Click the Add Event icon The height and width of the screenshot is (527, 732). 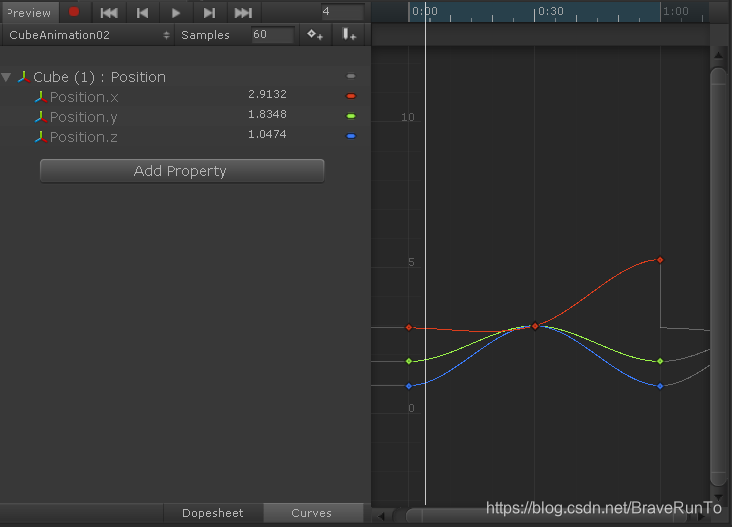(349, 35)
